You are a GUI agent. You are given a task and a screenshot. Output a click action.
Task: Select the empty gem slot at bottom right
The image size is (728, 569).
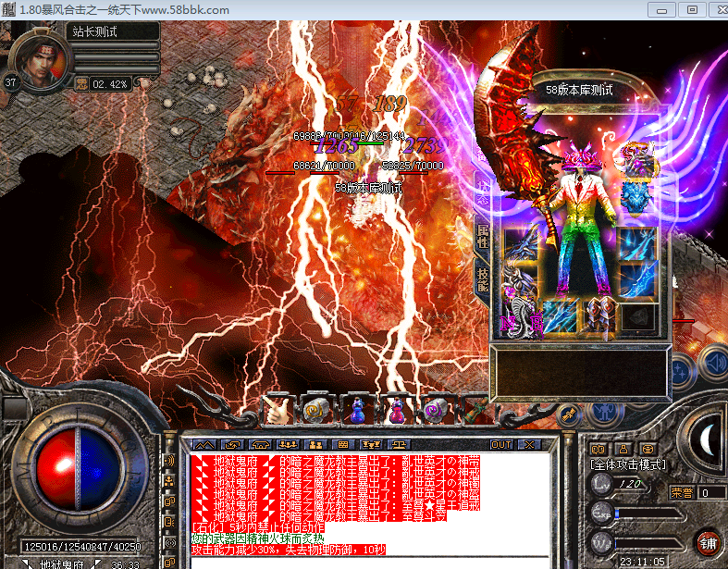click(x=638, y=318)
